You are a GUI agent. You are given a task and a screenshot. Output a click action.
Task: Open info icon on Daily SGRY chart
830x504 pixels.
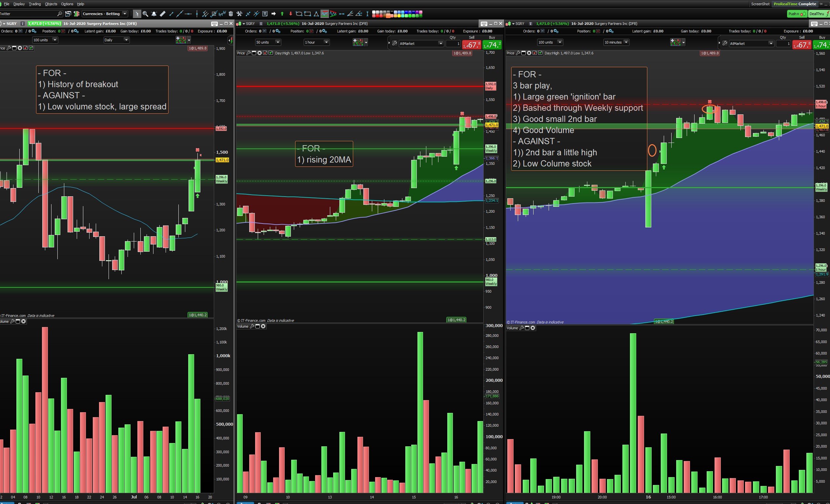click(x=23, y=24)
